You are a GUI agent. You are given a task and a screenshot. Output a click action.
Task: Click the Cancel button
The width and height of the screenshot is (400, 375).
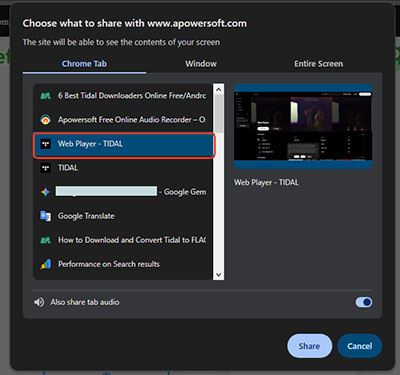(x=360, y=346)
